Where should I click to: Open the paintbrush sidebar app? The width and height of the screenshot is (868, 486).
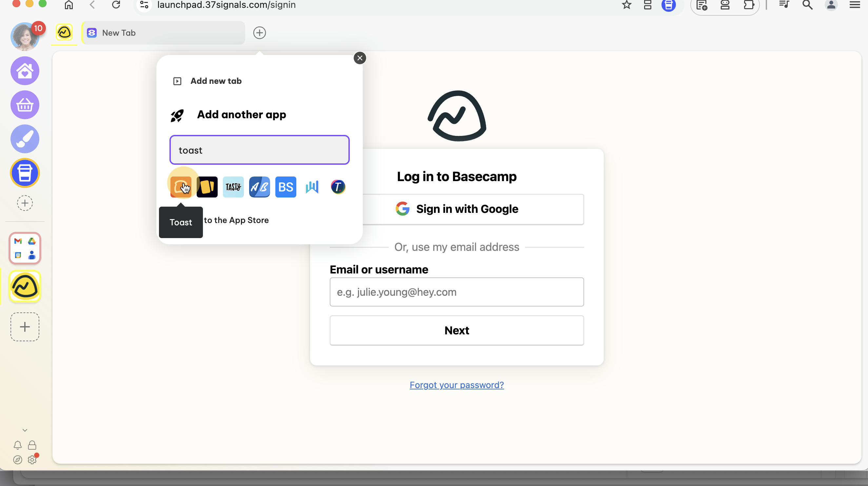coord(25,139)
